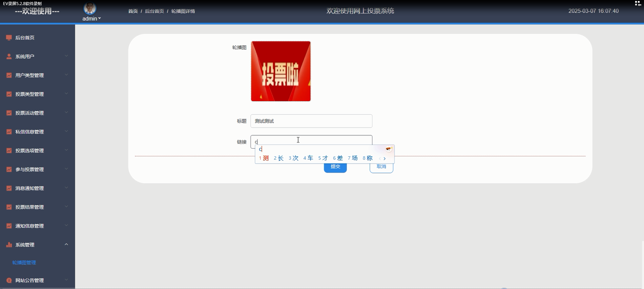
Task: Choose IME candidate 1 测
Action: pyautogui.click(x=264, y=158)
